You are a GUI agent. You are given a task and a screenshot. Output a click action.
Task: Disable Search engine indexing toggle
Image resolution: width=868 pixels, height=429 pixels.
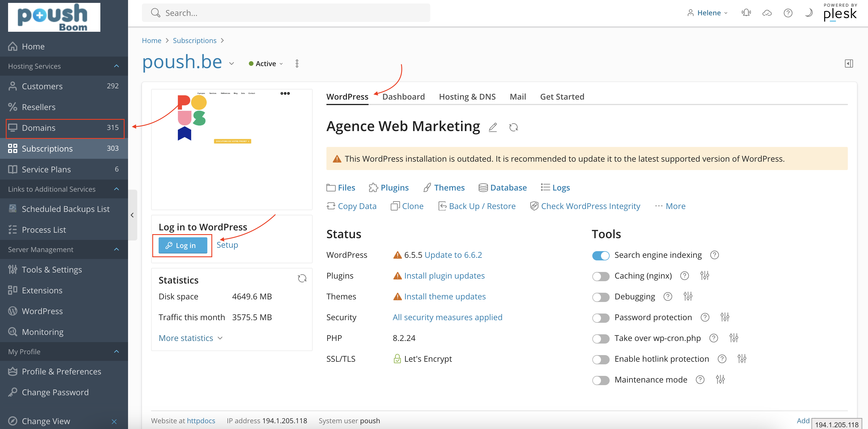601,255
